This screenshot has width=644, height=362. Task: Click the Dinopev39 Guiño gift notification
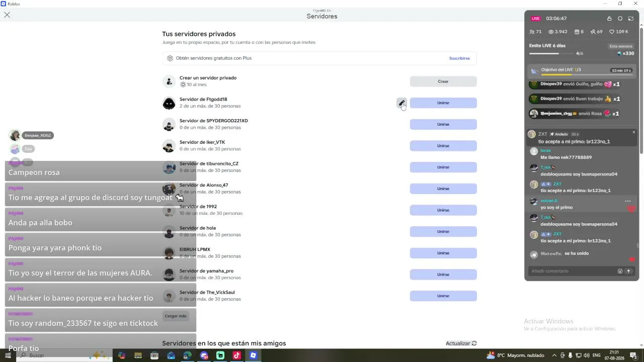pos(575,84)
